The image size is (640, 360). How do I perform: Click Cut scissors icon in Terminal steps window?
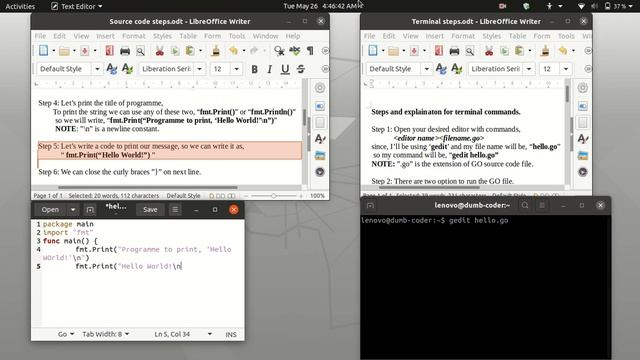[489, 51]
